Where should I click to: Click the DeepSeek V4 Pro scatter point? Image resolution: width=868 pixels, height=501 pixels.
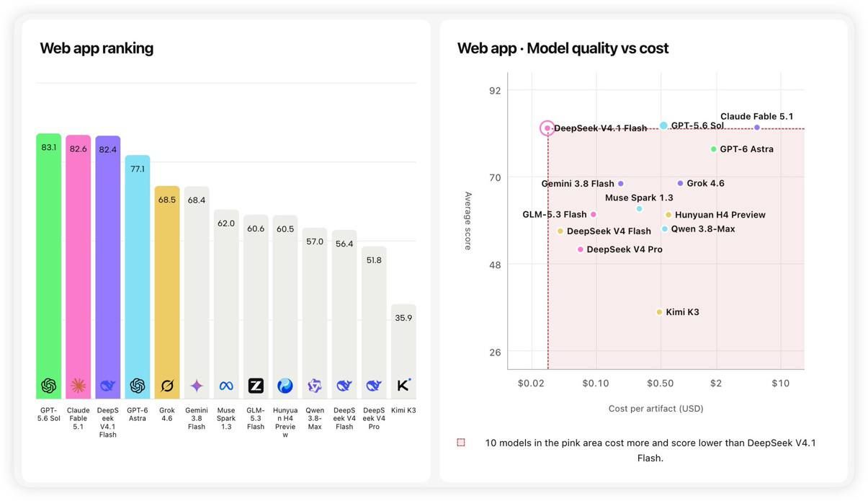click(581, 249)
